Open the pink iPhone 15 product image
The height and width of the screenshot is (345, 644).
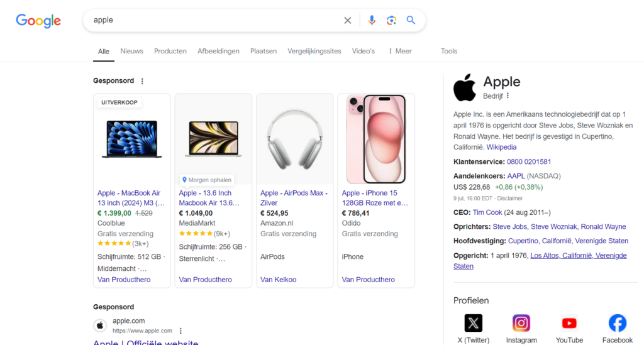376,139
